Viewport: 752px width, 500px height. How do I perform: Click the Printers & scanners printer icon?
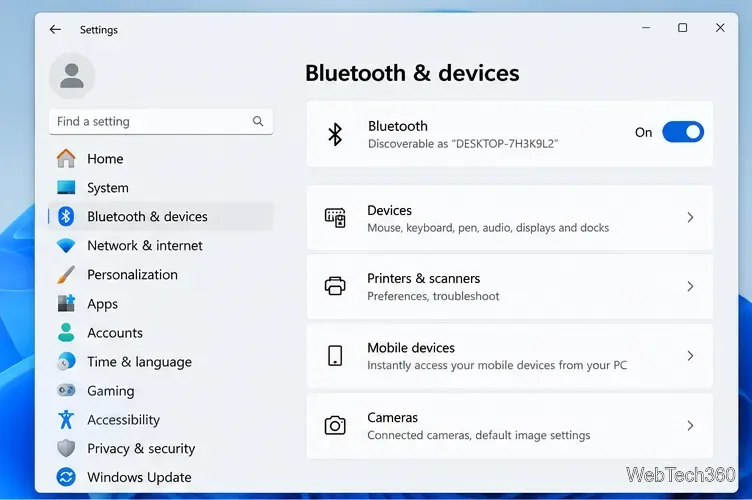(x=335, y=286)
